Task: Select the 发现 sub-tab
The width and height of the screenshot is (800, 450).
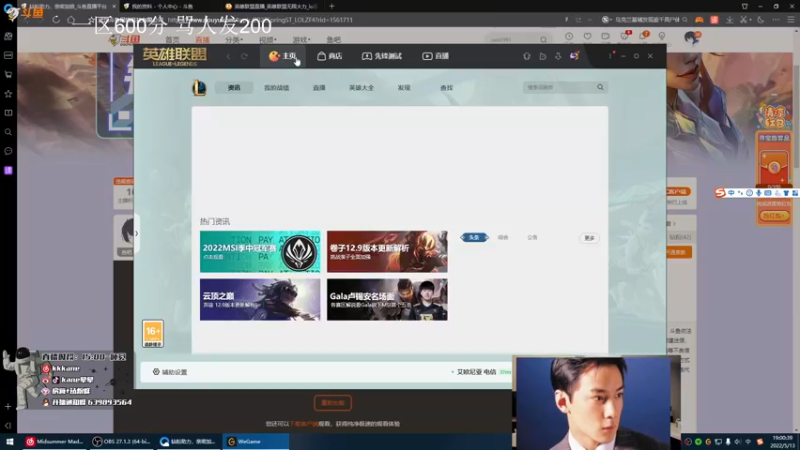Action: pyautogui.click(x=404, y=88)
